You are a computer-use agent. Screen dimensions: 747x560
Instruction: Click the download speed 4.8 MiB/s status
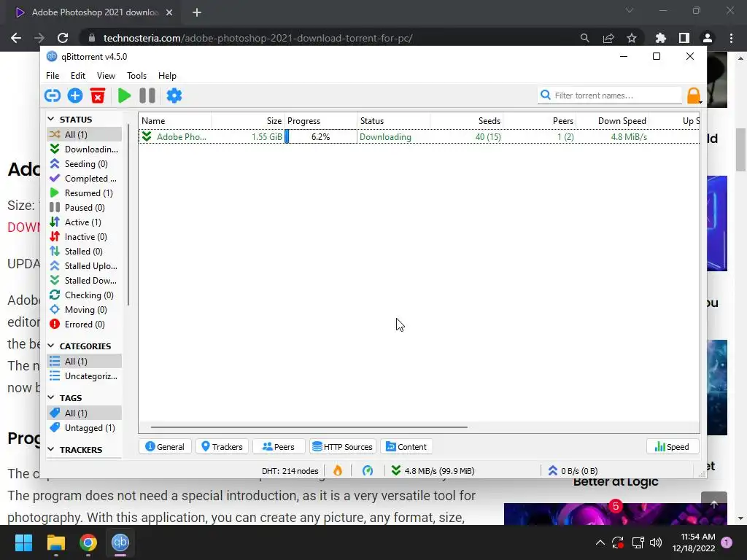click(x=433, y=471)
